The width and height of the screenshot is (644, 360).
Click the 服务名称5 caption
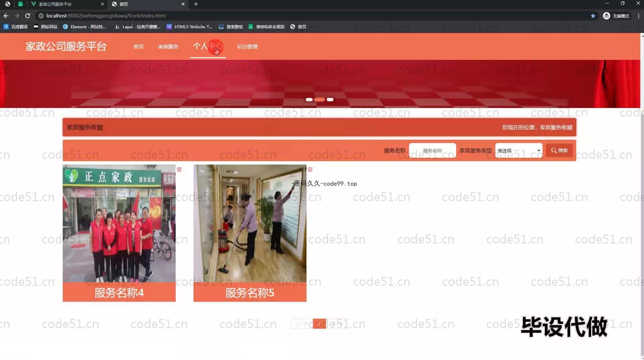[250, 292]
